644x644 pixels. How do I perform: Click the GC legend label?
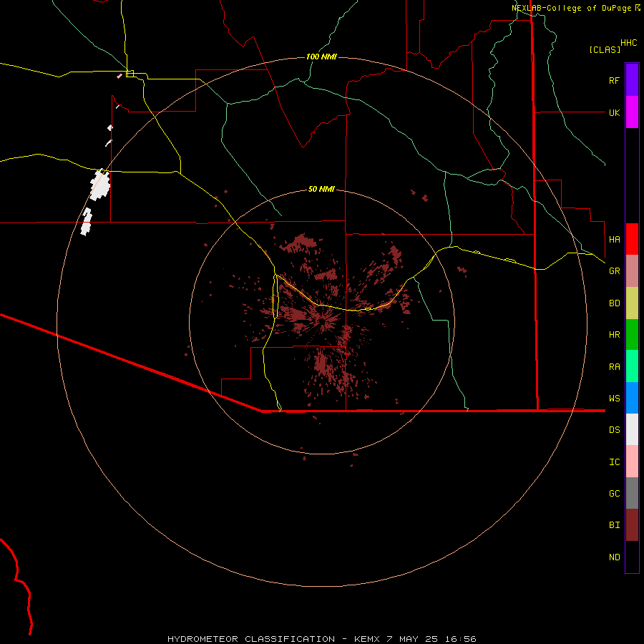[x=614, y=493]
